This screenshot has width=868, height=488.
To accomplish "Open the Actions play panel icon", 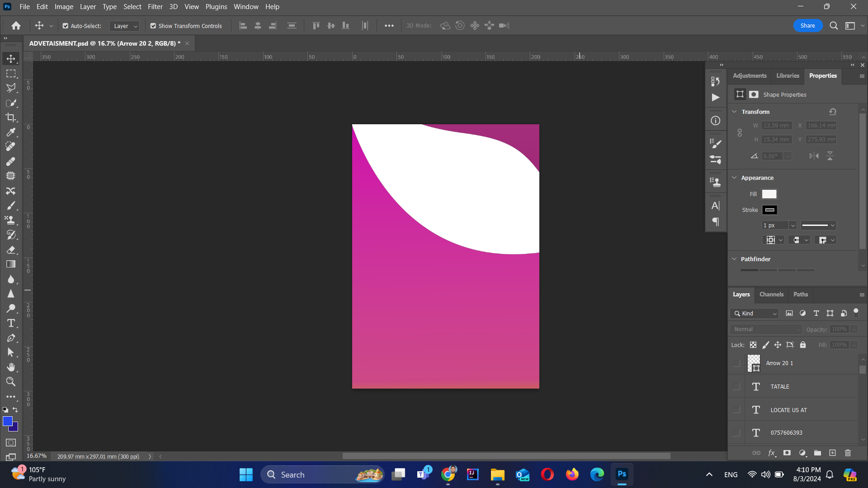I will point(716,97).
